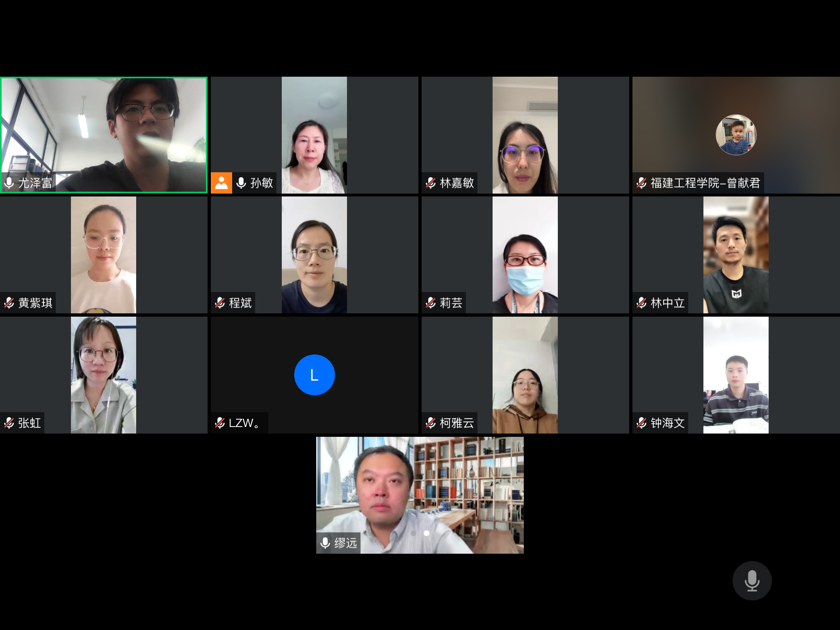Select 钟海文's video tile
Screen dimensions: 840x630
click(x=736, y=375)
